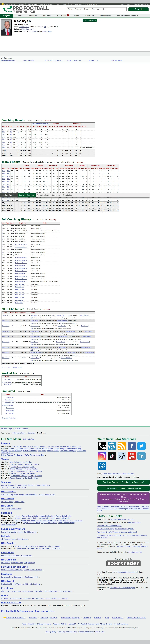Screen dimensions: 150x644
Task: Open the TikTok icon
Action: tap(112, 456)
